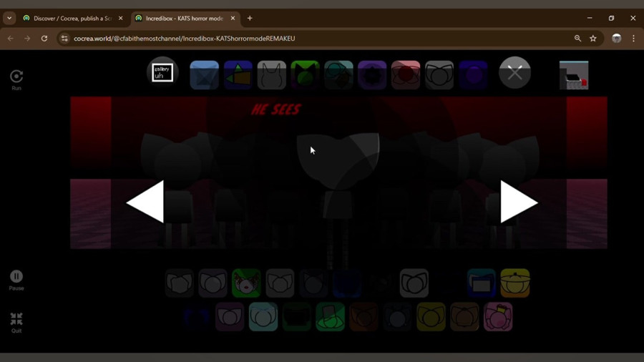The width and height of the screenshot is (644, 362).
Task: Switch to the Discover / Cocrea tab
Action: pos(73,18)
